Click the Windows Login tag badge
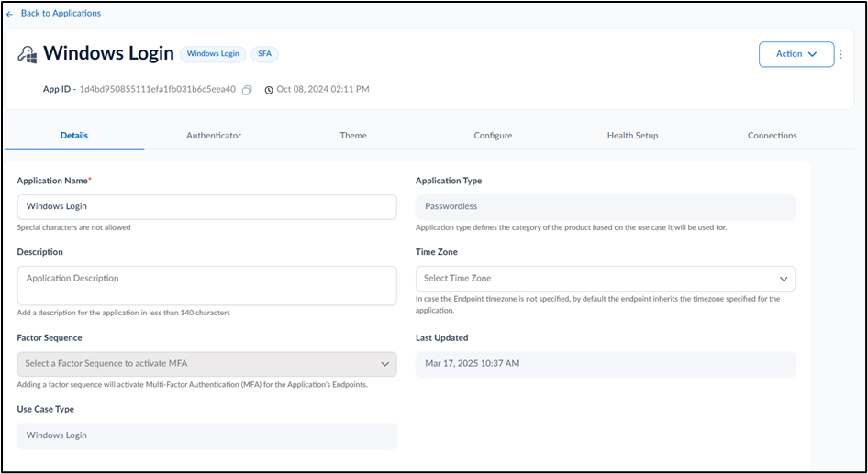The image size is (868, 474). click(x=213, y=54)
